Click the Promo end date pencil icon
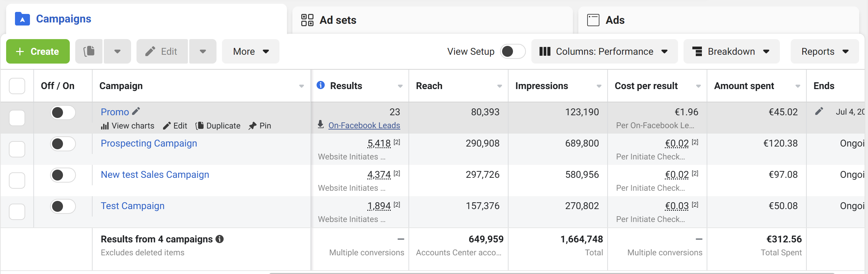Screen dimensions: 868x274 [819, 111]
